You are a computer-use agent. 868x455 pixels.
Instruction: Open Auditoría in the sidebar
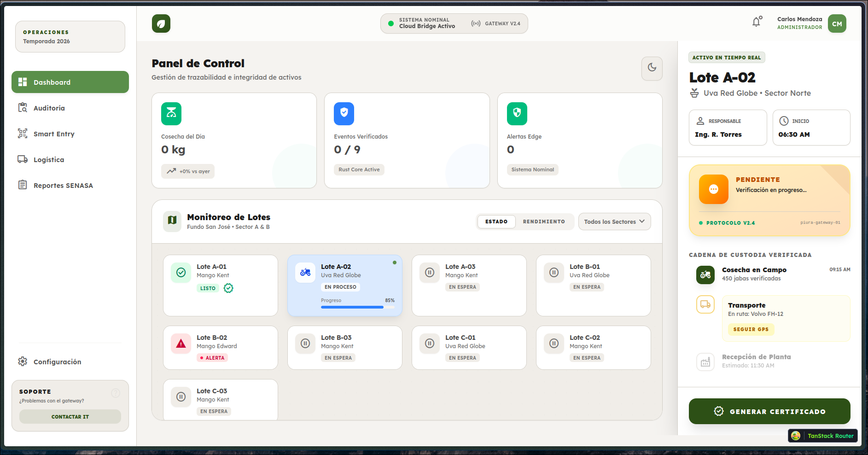70,108
